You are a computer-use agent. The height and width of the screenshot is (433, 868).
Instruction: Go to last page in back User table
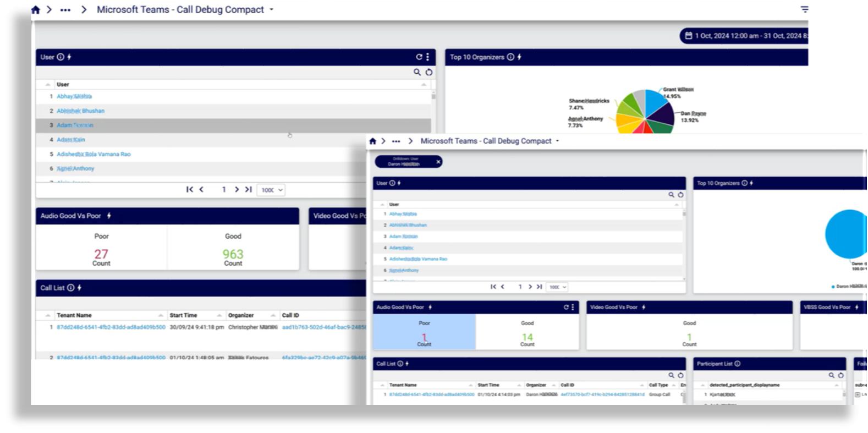(x=249, y=189)
